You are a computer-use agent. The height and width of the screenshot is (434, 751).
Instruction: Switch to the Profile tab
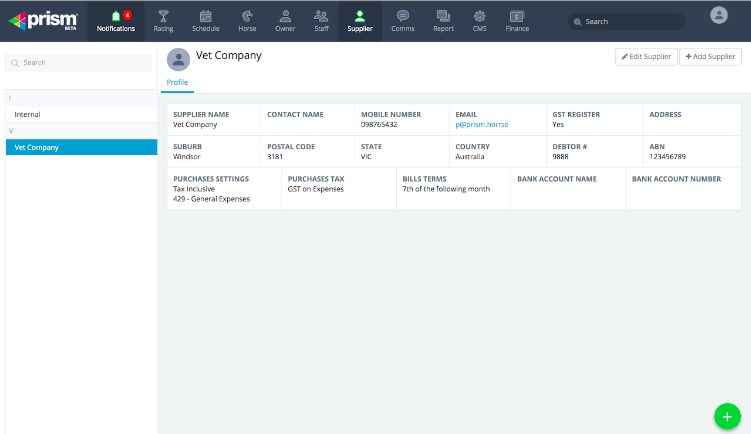(x=177, y=82)
